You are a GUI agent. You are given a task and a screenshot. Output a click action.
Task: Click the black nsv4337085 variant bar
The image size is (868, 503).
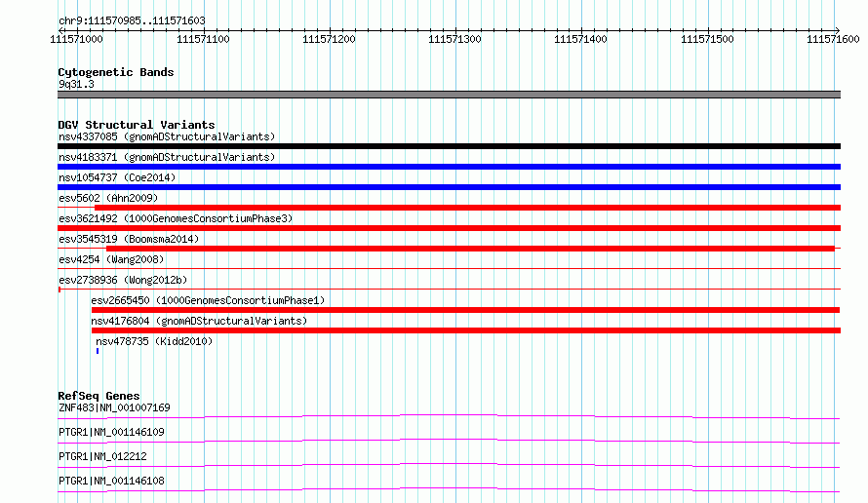coord(449,146)
